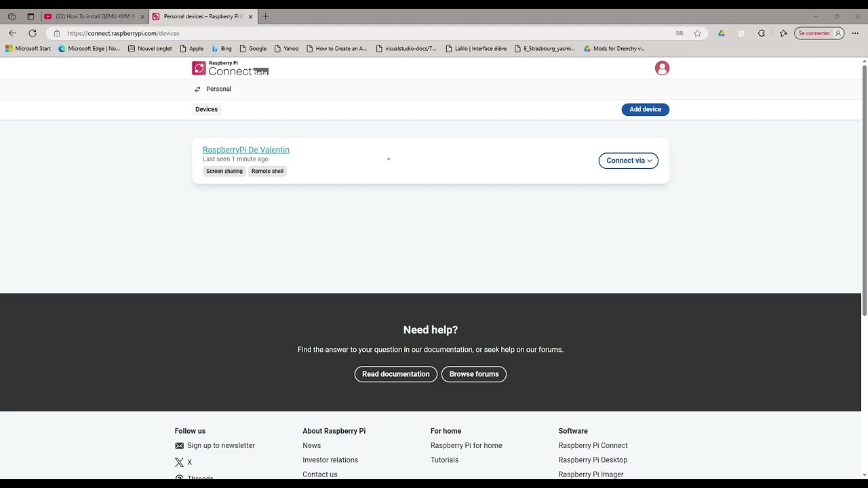This screenshot has width=868, height=488.
Task: Open Raspberry Pi Connect software link
Action: pyautogui.click(x=593, y=446)
